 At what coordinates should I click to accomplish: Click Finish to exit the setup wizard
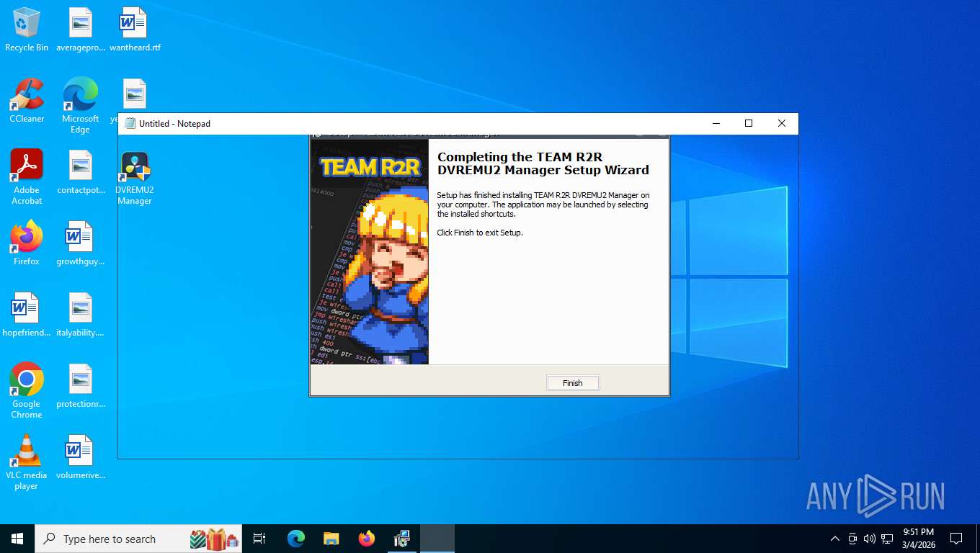[x=572, y=383]
